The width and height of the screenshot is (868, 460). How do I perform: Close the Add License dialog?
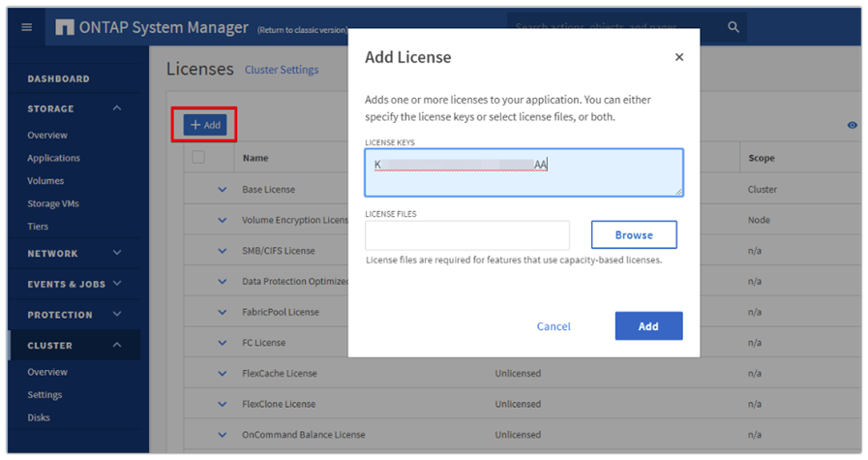[679, 57]
